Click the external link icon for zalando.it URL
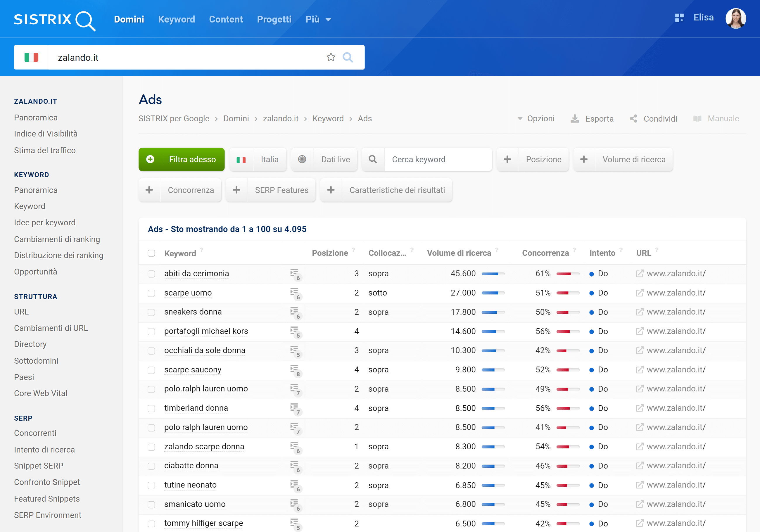The height and width of the screenshot is (532, 760). 639,273
